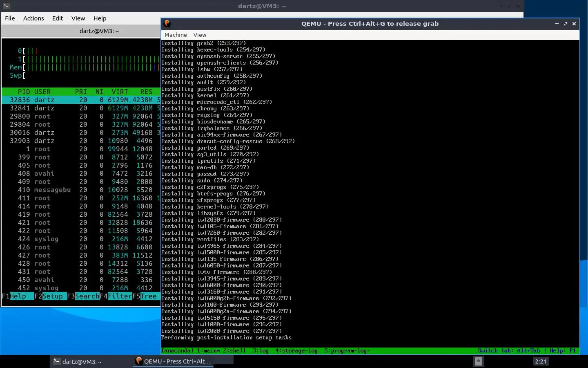Viewport: 588px width, 368px height.
Task: Click 'Installing sudo (274/297)' line
Action: 202,181
